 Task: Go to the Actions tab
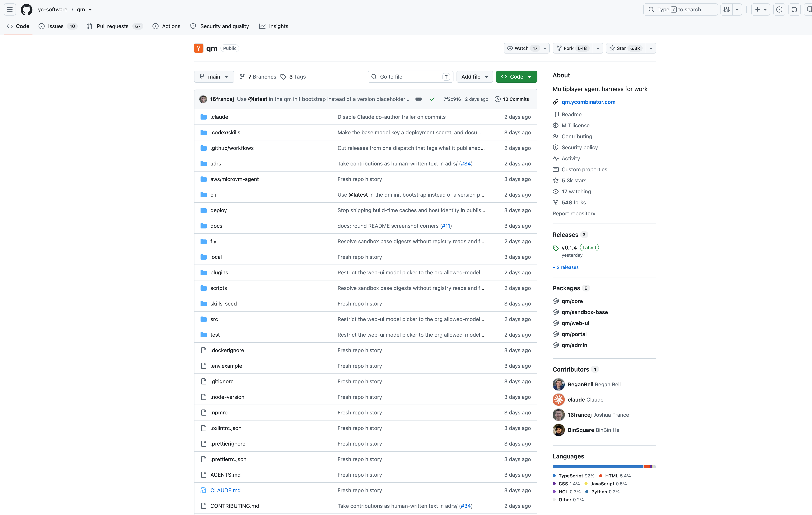[x=166, y=26]
